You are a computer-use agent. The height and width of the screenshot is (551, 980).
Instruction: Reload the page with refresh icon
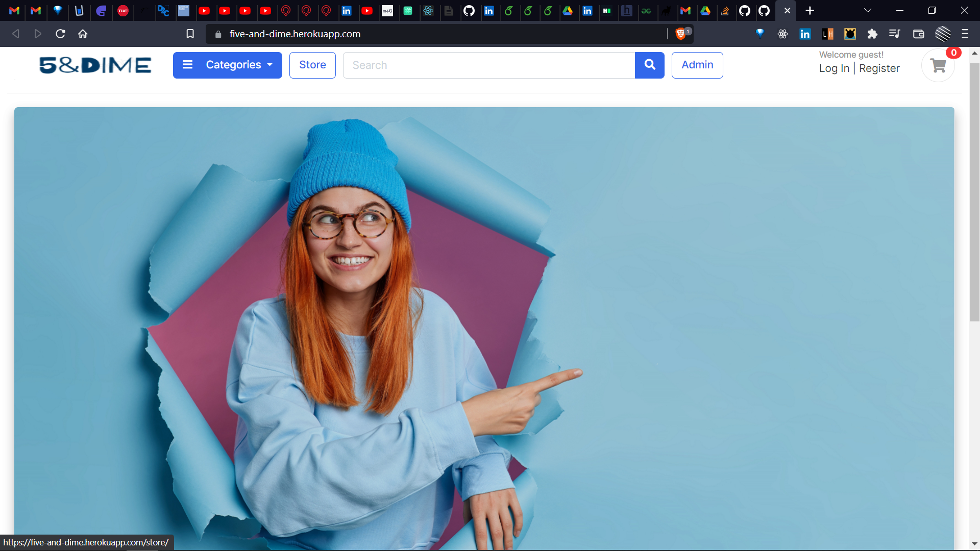(x=60, y=34)
